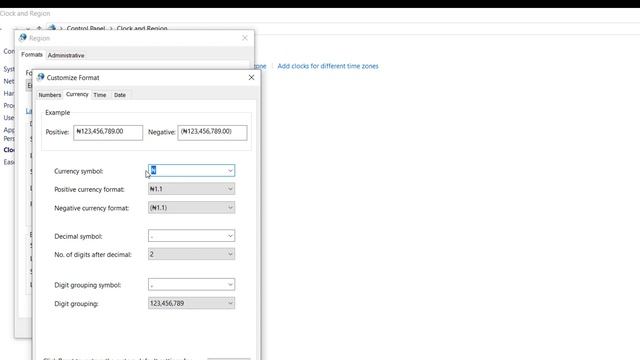Open Positive currency format dropdown
The height and width of the screenshot is (360, 640).
pos(191,189)
